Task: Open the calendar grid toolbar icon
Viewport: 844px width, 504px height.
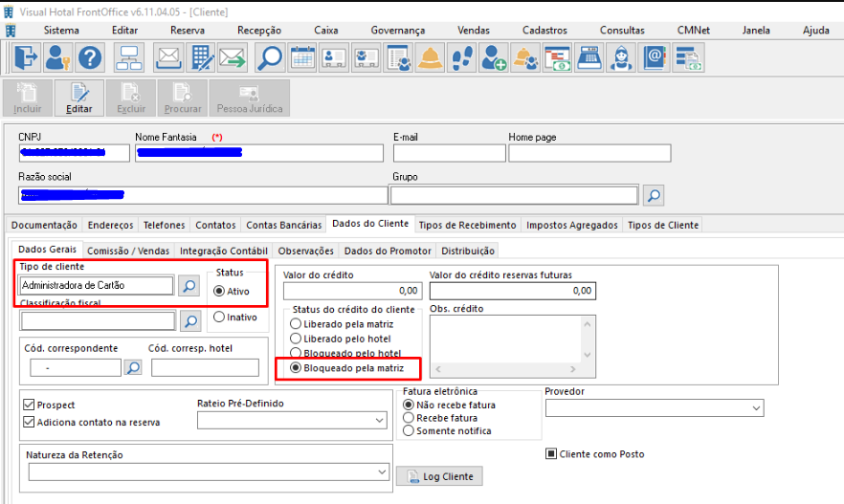Action: click(x=302, y=57)
